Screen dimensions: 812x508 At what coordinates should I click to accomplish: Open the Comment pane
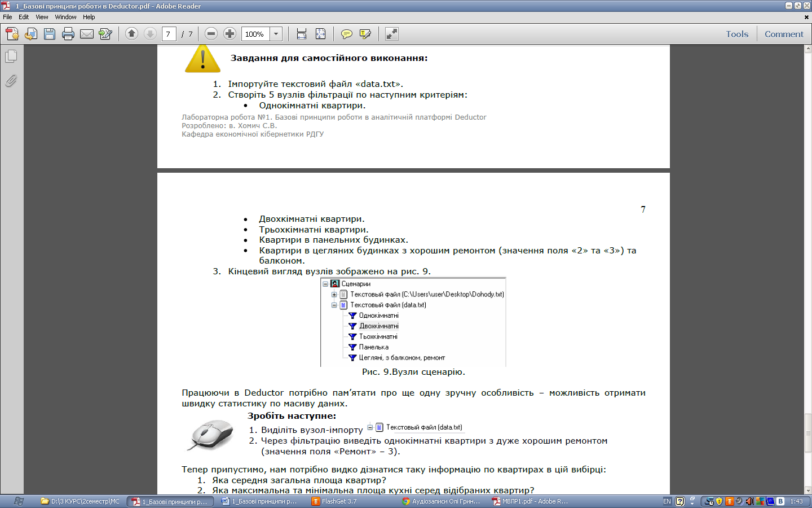[784, 34]
